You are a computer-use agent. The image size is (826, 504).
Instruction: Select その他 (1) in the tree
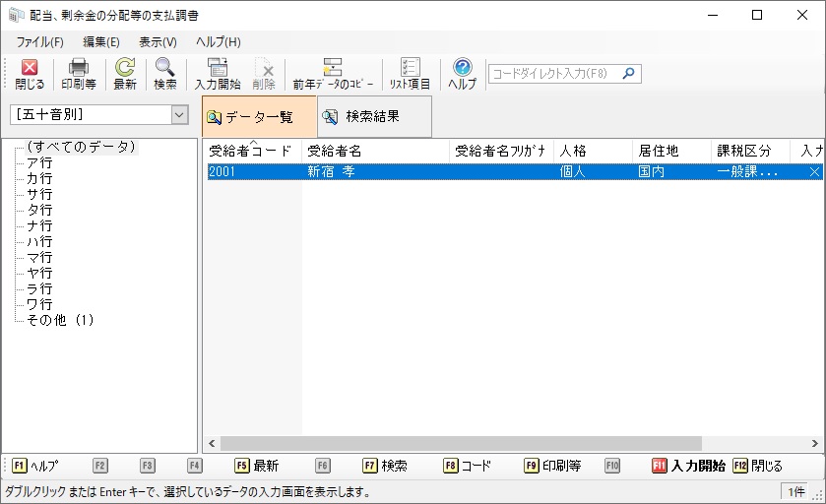pyautogui.click(x=60, y=320)
